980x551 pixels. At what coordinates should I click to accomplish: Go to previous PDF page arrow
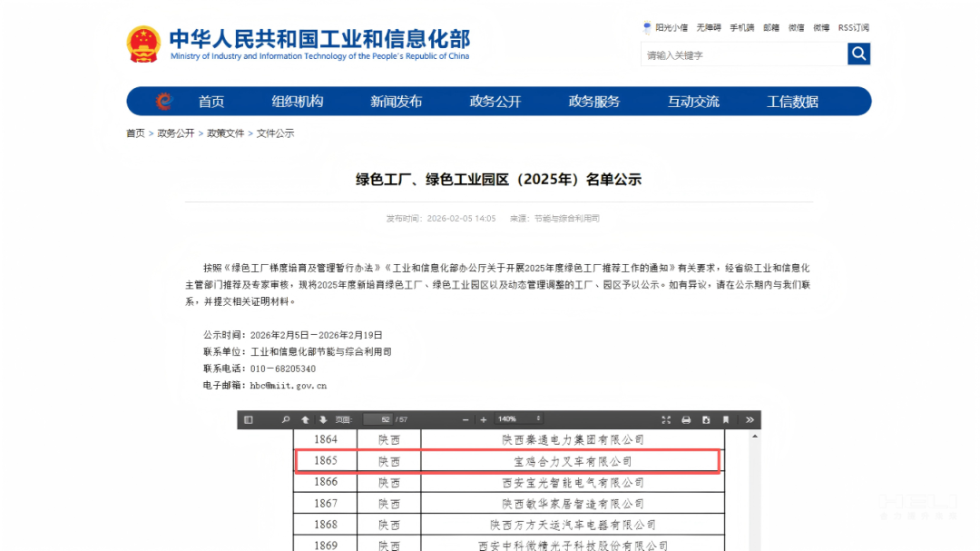[x=305, y=420]
